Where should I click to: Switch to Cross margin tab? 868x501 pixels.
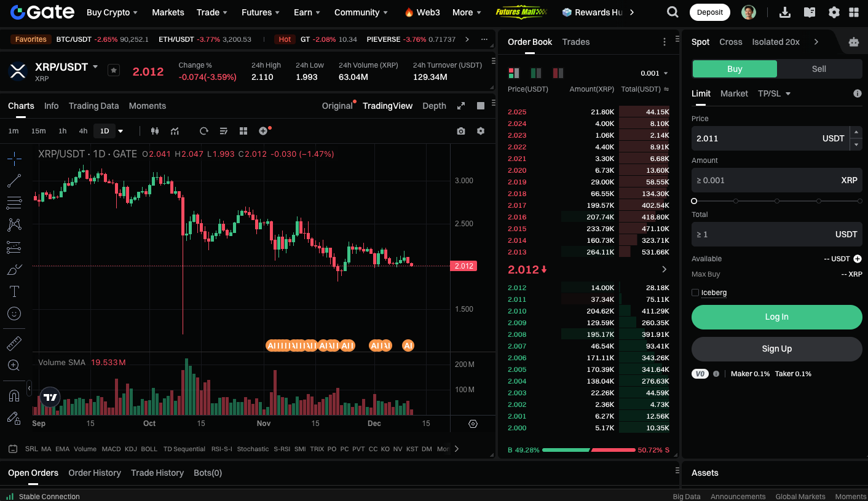730,42
